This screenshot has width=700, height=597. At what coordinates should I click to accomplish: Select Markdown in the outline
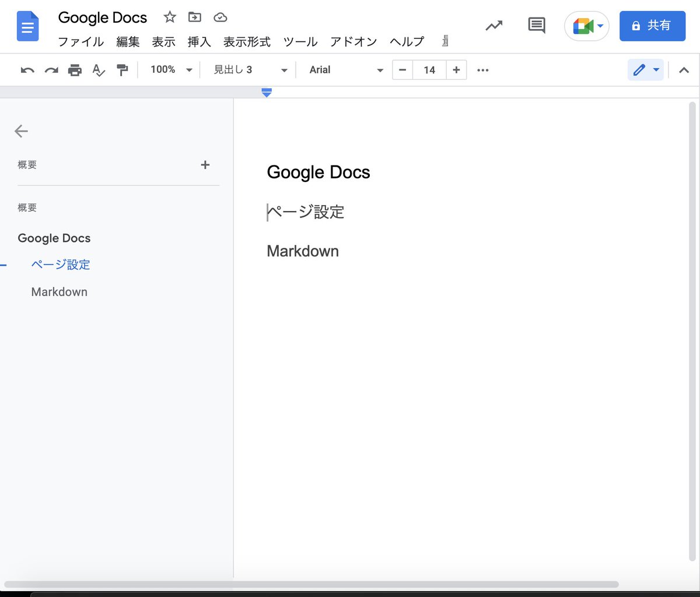60,292
